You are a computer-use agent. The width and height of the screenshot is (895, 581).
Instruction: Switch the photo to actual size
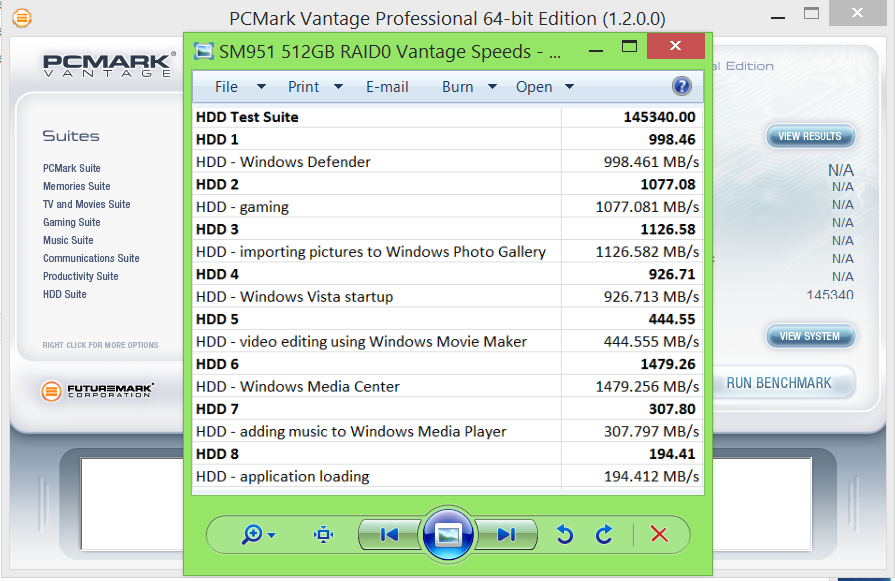[x=324, y=535]
